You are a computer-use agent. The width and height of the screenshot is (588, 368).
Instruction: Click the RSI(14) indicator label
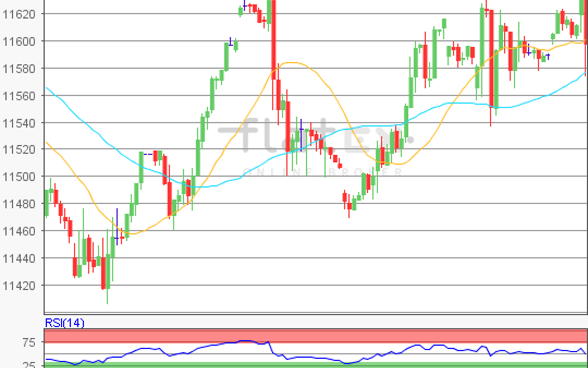pos(64,323)
